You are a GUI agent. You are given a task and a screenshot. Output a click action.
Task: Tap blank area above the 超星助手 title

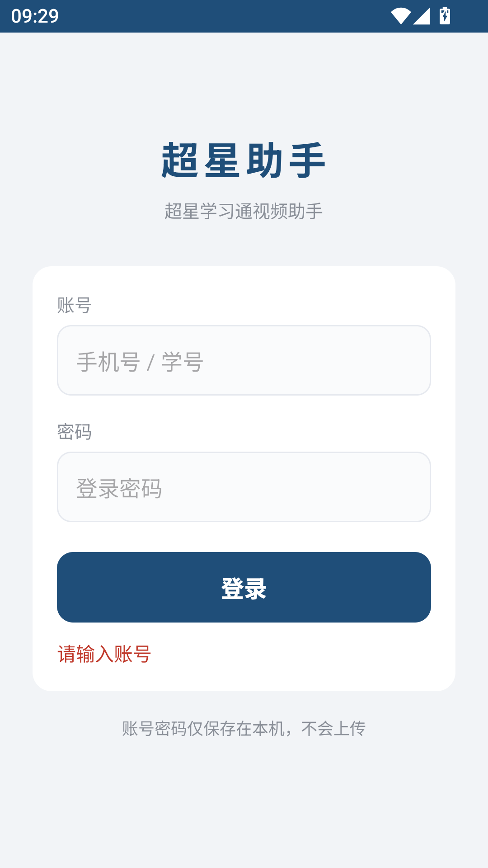coord(244,86)
